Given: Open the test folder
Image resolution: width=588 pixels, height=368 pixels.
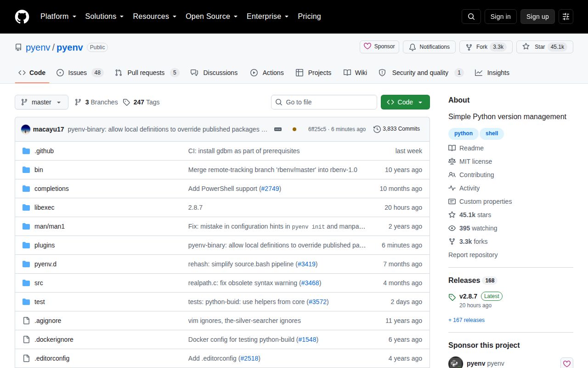Looking at the screenshot, I should pyautogui.click(x=40, y=302).
